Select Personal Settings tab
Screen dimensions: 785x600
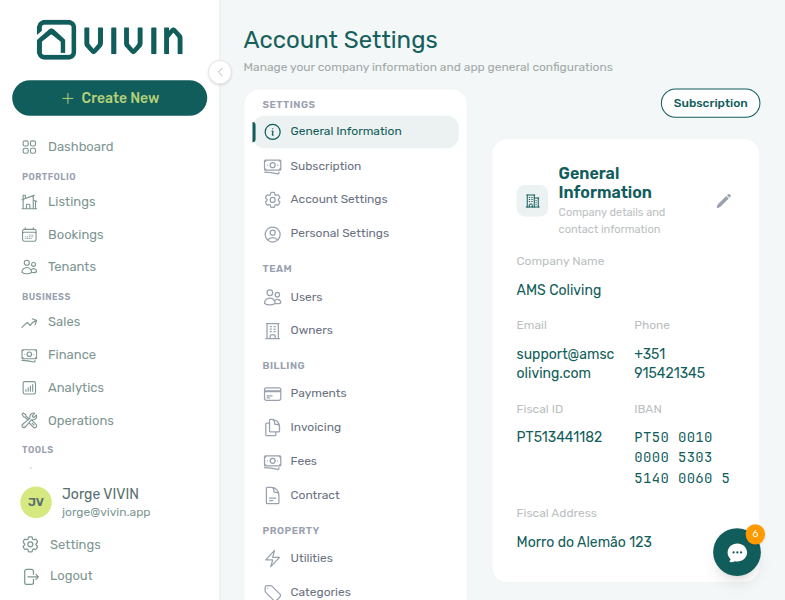tap(339, 233)
